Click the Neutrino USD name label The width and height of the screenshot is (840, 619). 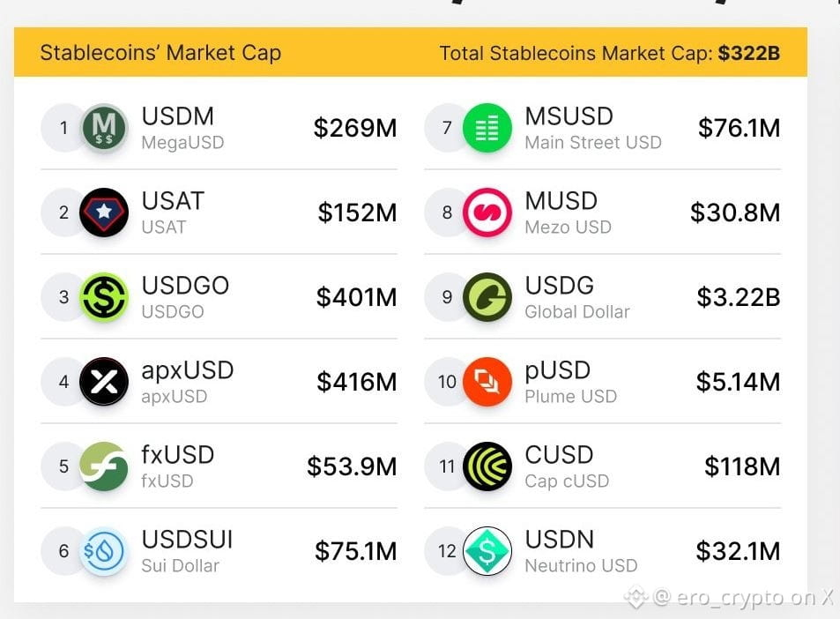[581, 566]
